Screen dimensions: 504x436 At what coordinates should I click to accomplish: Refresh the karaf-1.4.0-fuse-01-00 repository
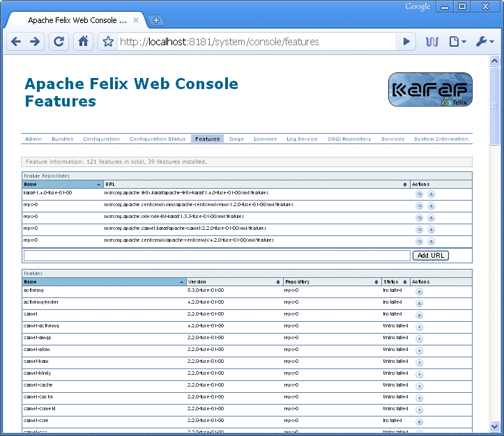[x=419, y=194]
